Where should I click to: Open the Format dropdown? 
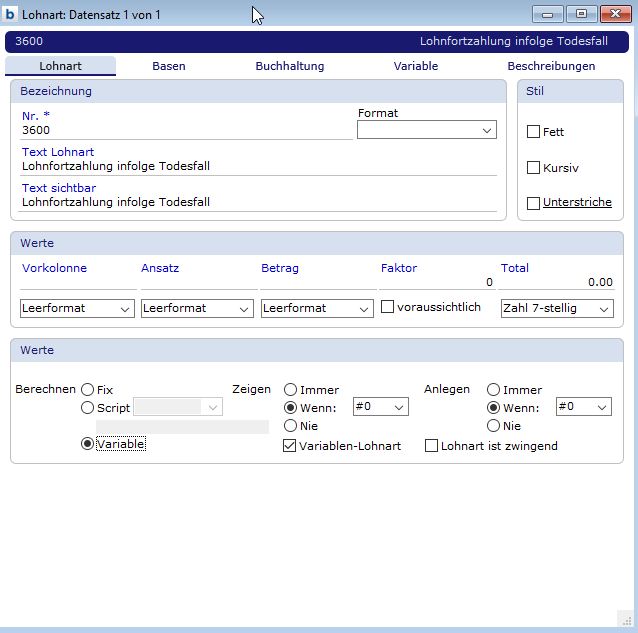pos(427,131)
